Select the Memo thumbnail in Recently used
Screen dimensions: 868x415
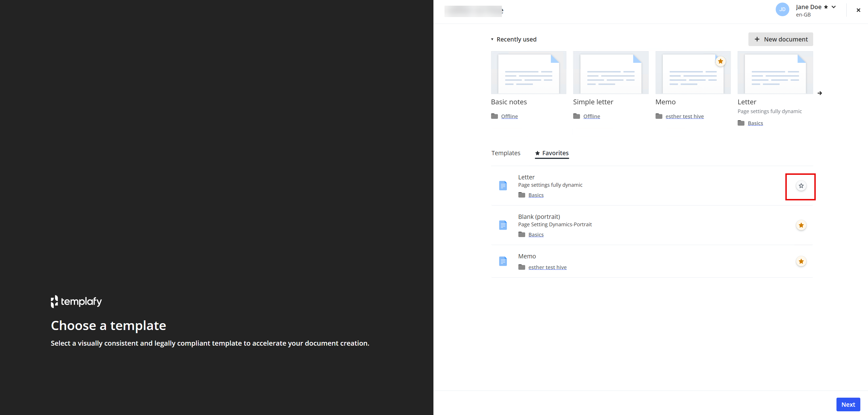(693, 72)
